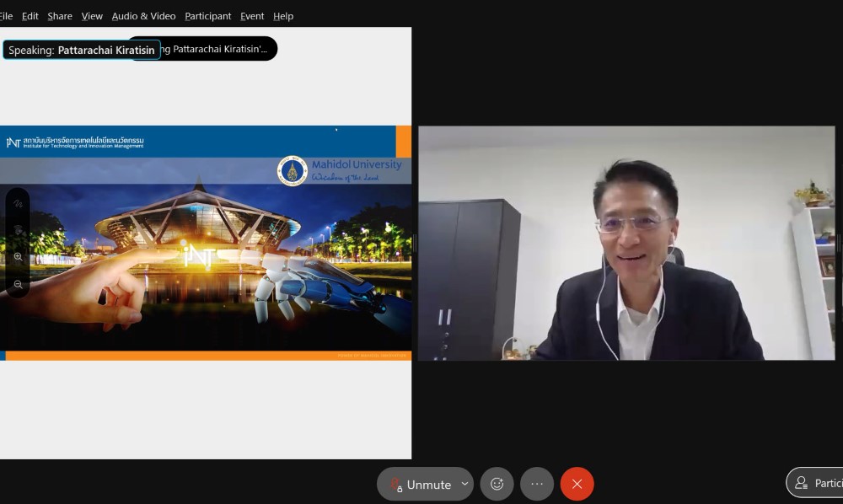The width and height of the screenshot is (843, 504).
Task: Leave the meeting with red X
Action: [x=577, y=484]
